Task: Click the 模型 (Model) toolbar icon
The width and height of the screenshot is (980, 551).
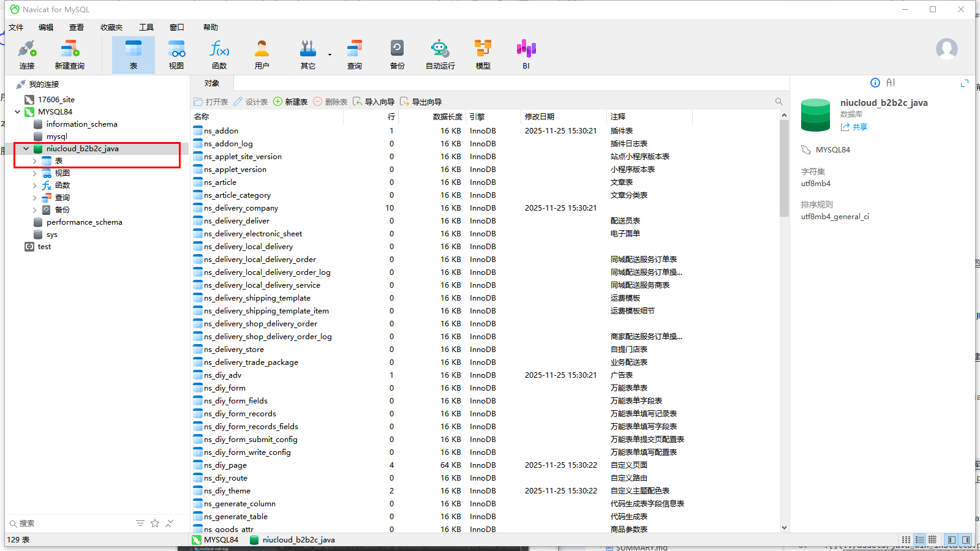Action: click(483, 54)
